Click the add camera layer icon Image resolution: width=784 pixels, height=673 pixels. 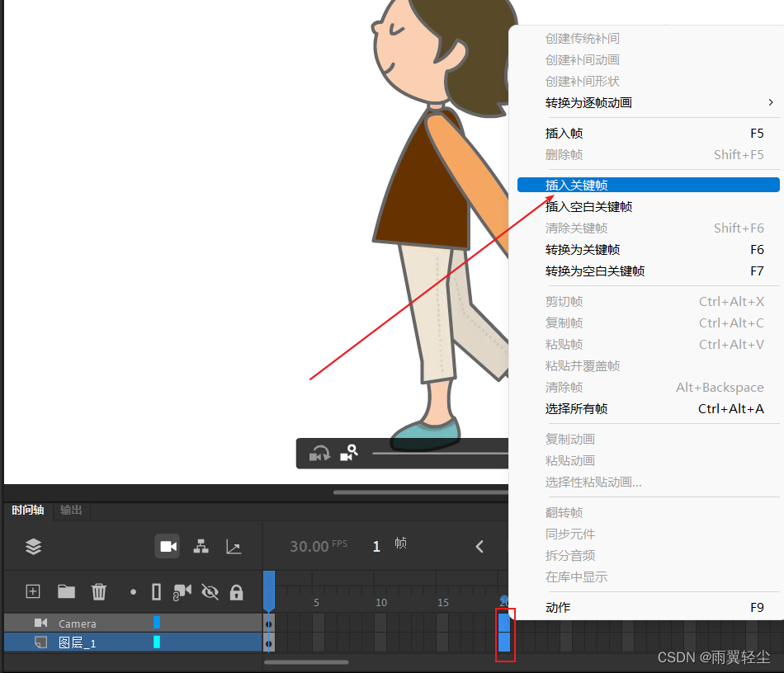(183, 591)
